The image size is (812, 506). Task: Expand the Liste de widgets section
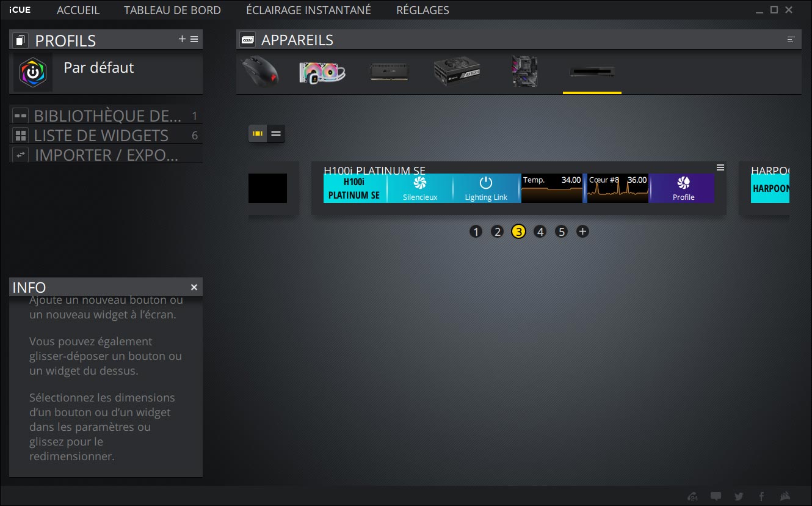pos(106,136)
